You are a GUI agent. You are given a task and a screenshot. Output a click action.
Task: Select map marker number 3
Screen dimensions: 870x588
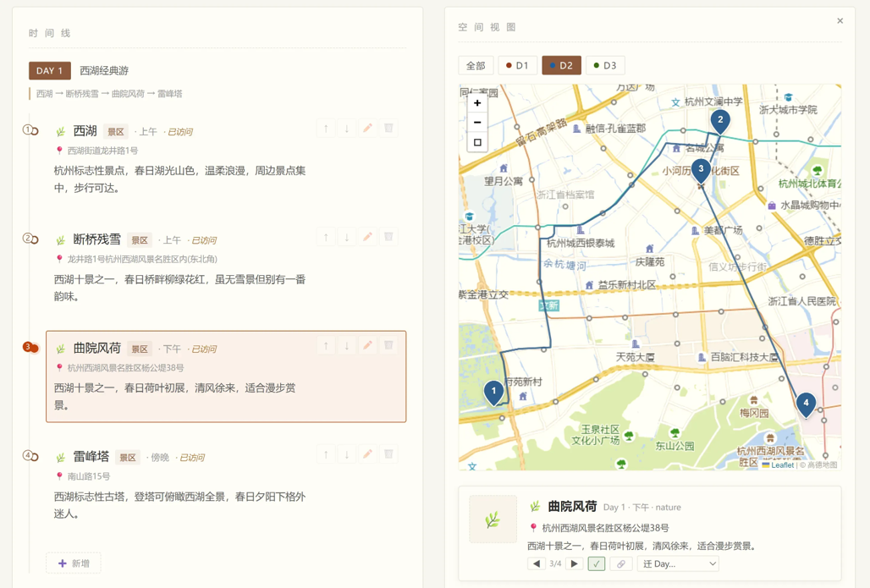(701, 171)
